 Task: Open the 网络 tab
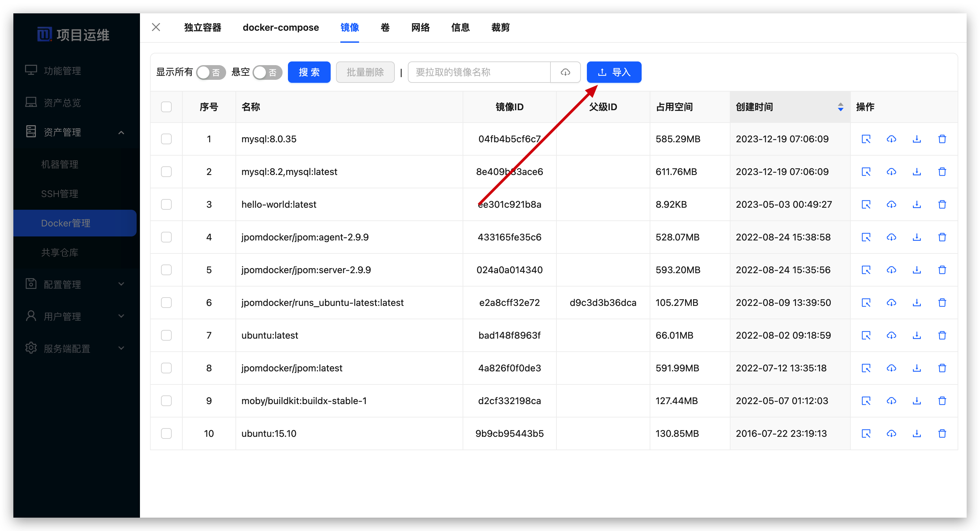420,27
